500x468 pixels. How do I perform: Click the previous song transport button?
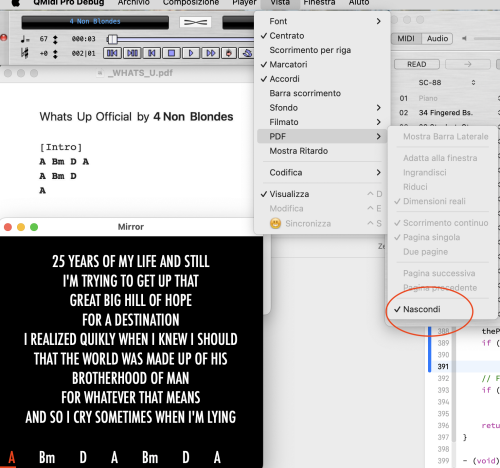pos(112,53)
